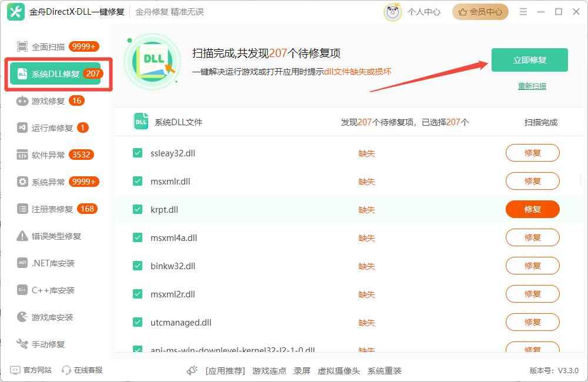Click 修复 for msxmlr.dll
The width and height of the screenshot is (588, 382).
[532, 181]
